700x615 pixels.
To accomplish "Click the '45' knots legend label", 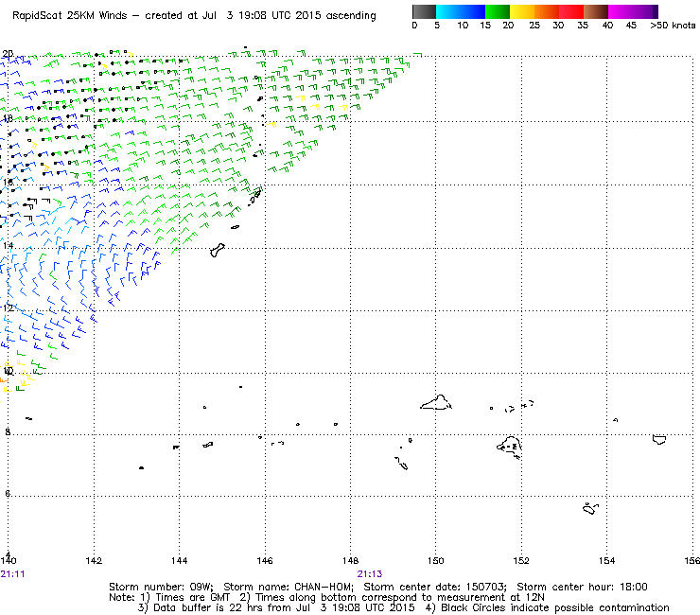I will tap(631, 26).
